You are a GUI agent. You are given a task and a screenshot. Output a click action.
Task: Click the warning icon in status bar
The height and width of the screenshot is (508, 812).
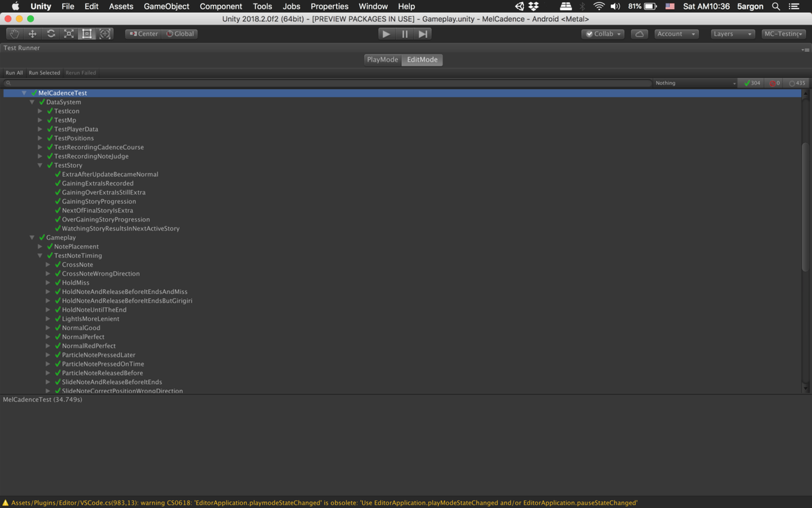(5, 503)
